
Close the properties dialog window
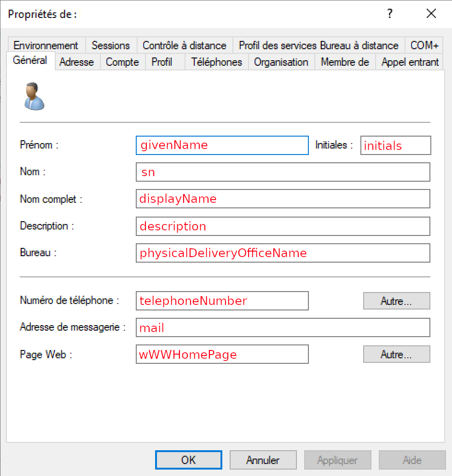point(431,14)
